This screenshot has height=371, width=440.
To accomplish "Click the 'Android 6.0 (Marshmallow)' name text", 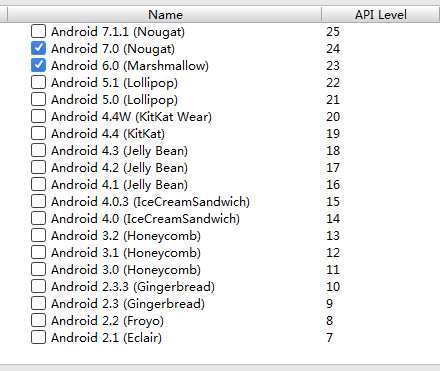I will [x=130, y=66].
